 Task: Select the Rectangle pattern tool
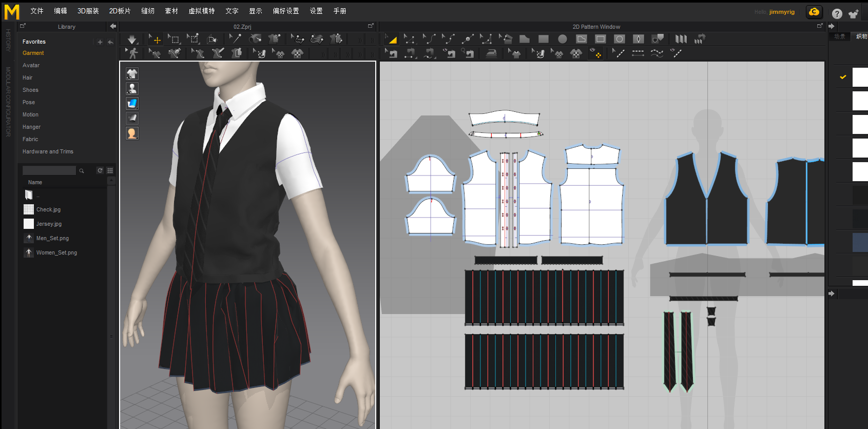click(x=544, y=39)
